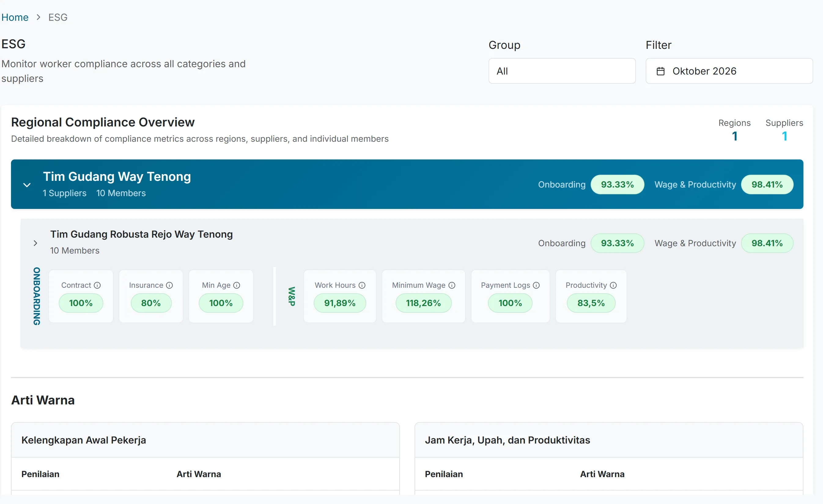This screenshot has width=823, height=504.
Task: Click the Work Hours info icon
Action: [x=362, y=285]
